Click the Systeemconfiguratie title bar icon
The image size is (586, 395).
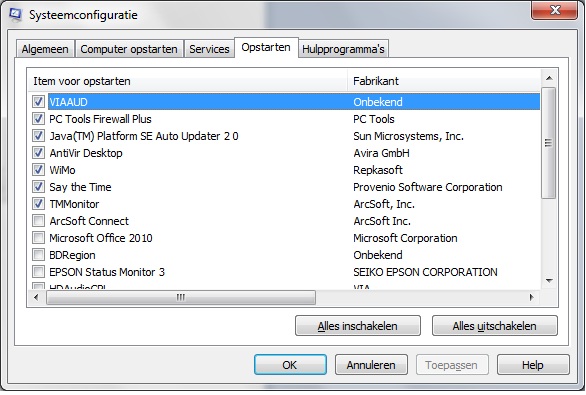tap(15, 14)
